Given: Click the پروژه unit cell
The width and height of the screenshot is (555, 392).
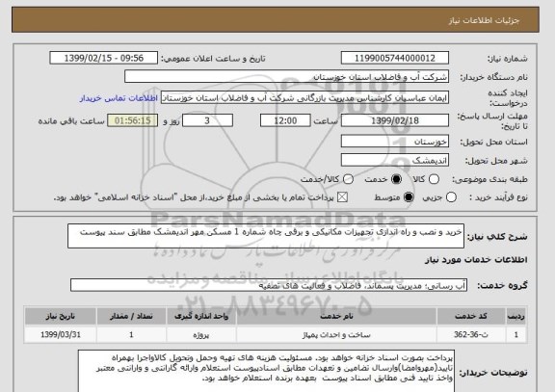Looking at the screenshot, I should coord(201,334).
